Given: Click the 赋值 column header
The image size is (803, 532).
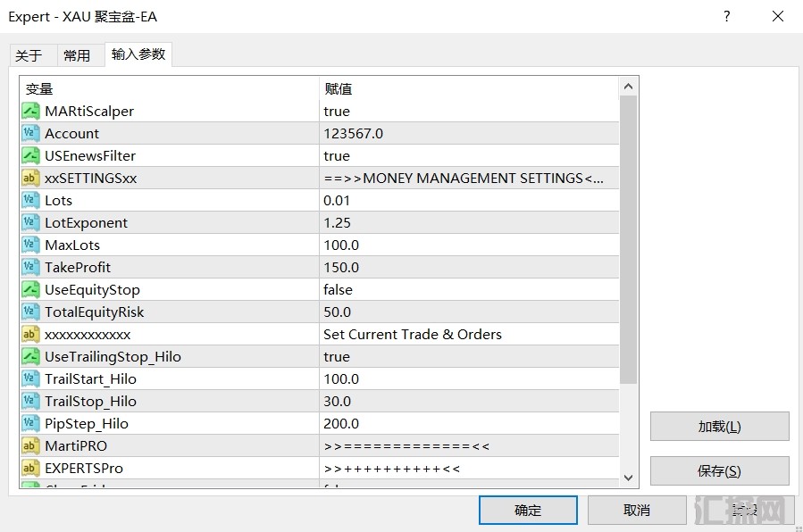Looking at the screenshot, I should (469, 89).
